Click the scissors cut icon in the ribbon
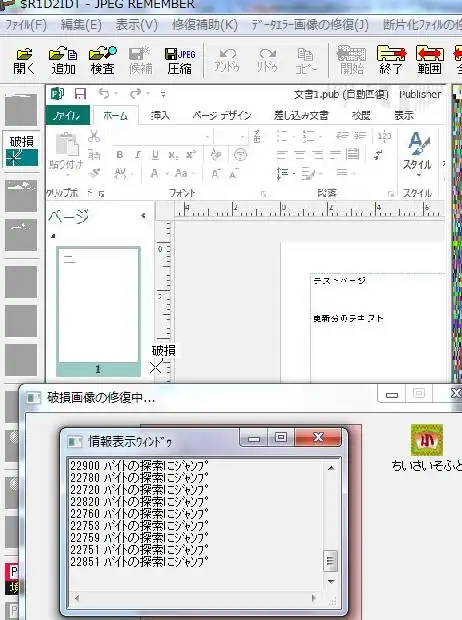Viewport: 462px width, 620px height. coord(94,136)
